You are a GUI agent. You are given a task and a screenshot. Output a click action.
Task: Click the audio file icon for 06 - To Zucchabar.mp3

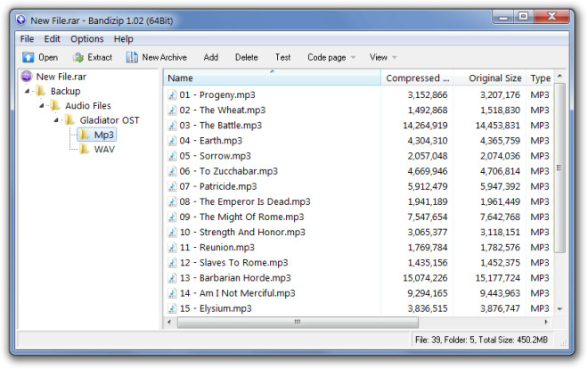point(172,171)
